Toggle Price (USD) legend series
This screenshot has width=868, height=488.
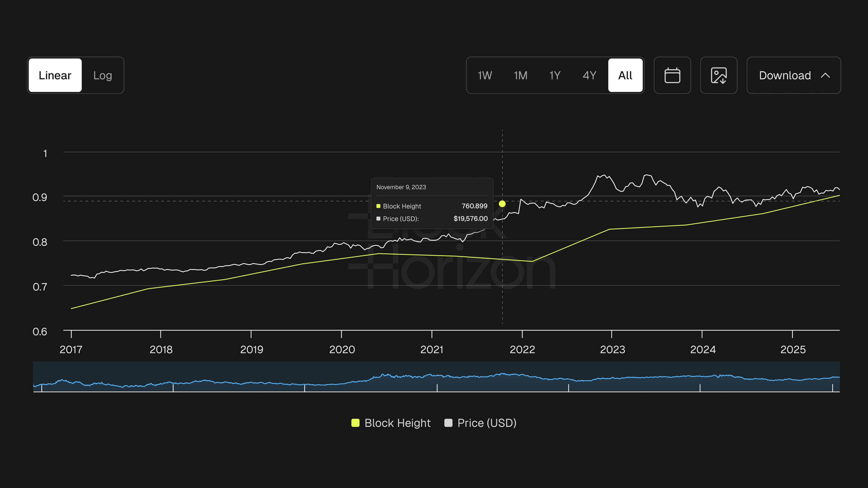tap(486, 423)
